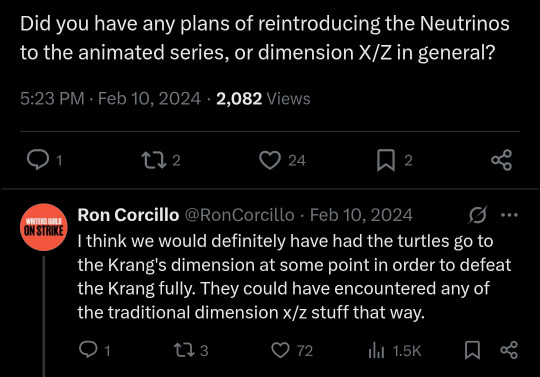View analytics showing 1.5K views
This screenshot has width=540, height=377.
tap(395, 351)
